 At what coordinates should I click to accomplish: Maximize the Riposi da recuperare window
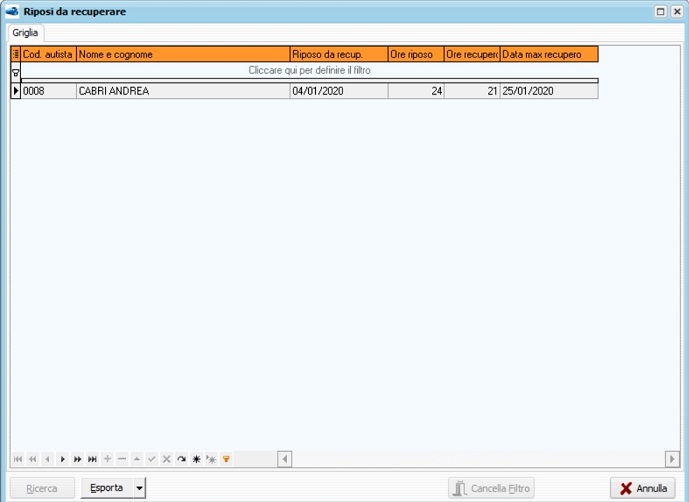click(x=660, y=11)
